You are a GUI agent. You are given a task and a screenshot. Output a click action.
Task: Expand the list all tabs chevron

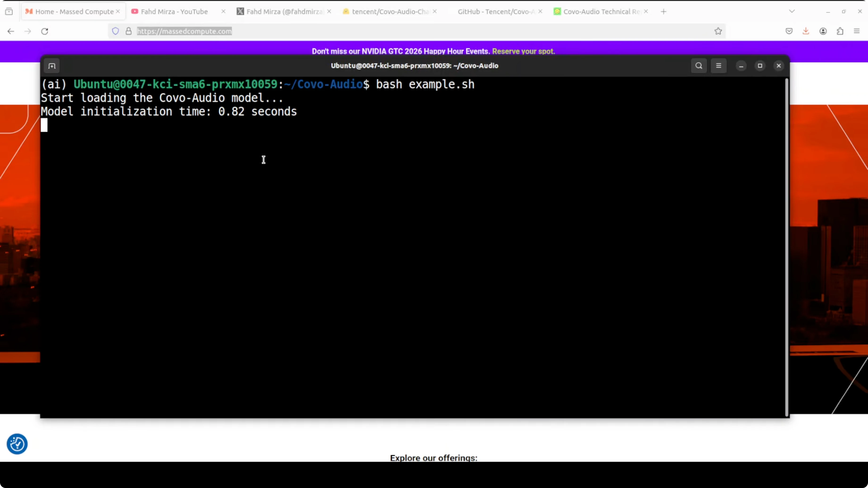[792, 12]
